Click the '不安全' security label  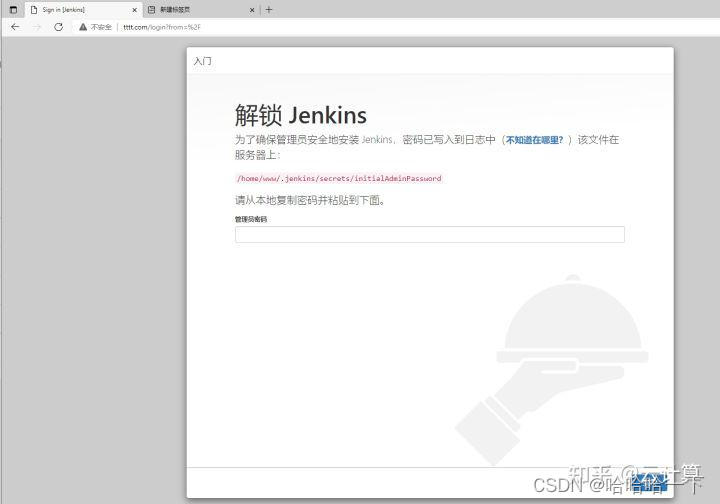click(101, 27)
